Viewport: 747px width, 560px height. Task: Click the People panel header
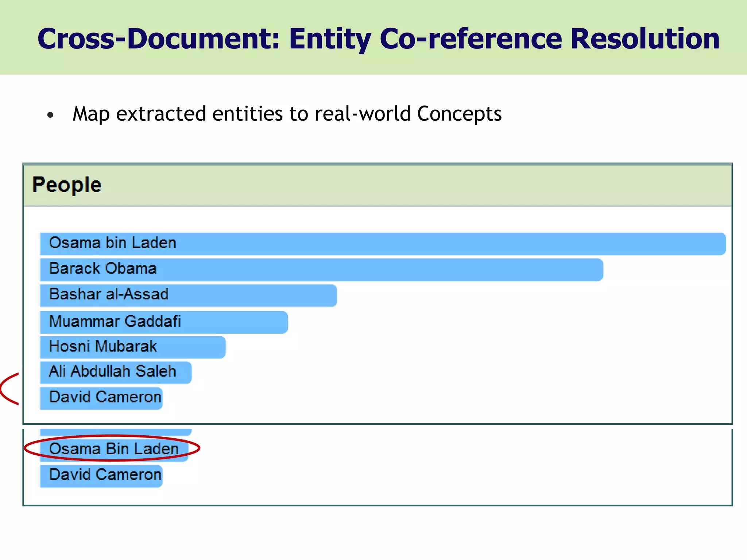pos(378,185)
